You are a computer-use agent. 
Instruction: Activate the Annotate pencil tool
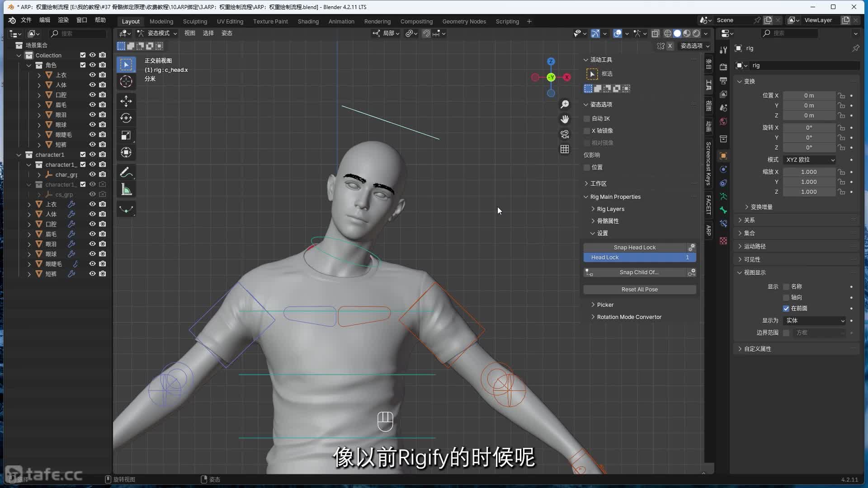coord(126,172)
